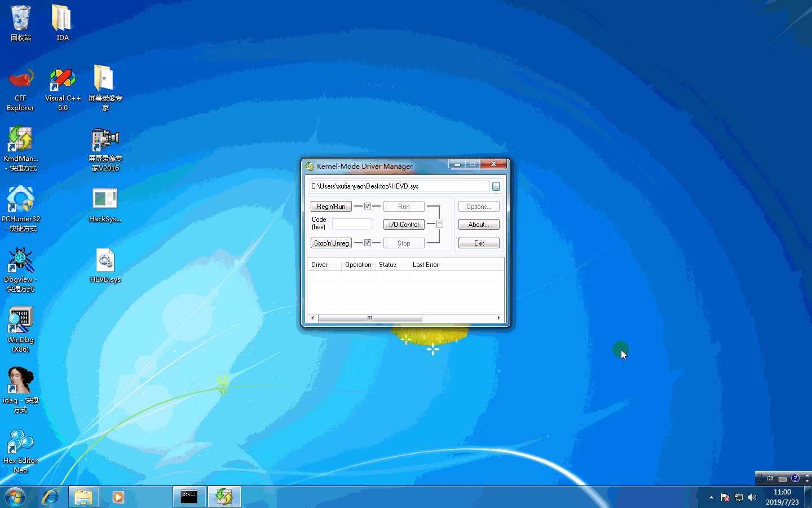Click the CH input language indicator

[x=770, y=478]
